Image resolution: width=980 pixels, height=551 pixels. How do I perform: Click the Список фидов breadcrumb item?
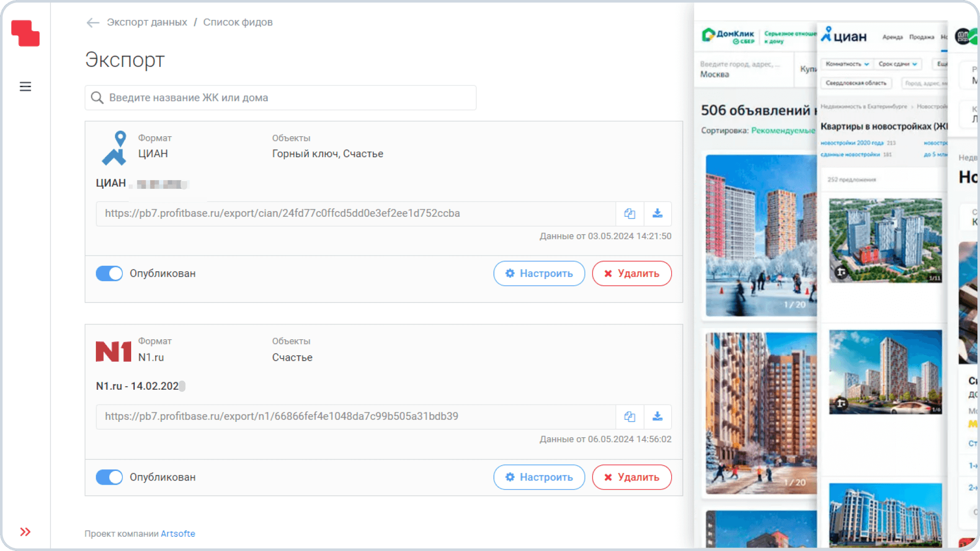point(238,22)
